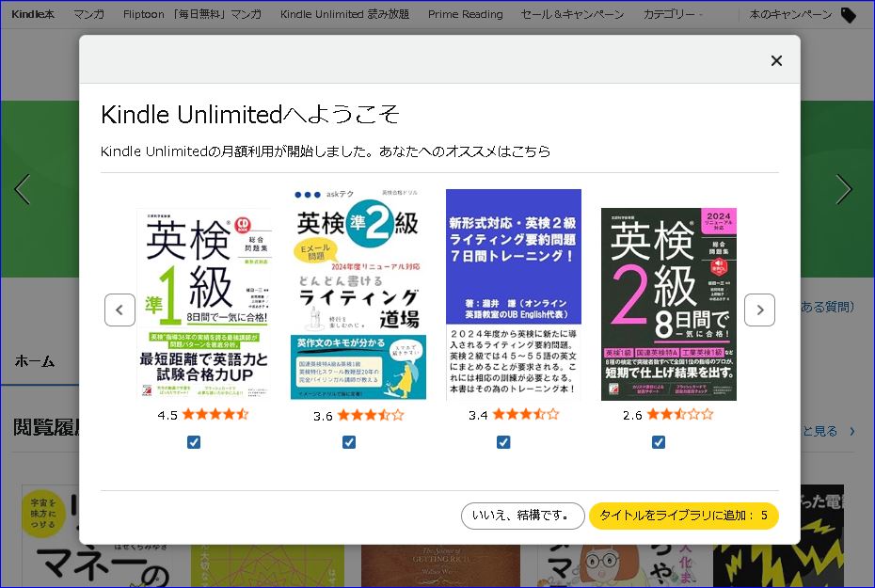
Task: Click the いいえ、結構です。 button
Action: pos(522,516)
